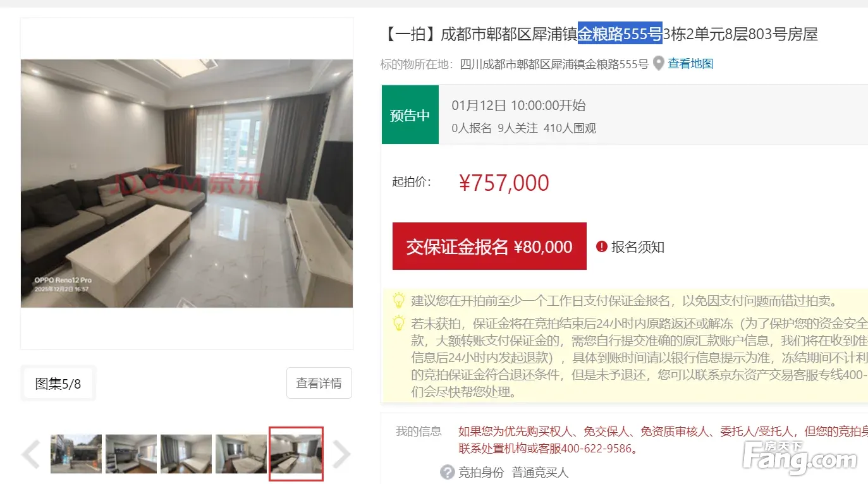The image size is (868, 484).
Task: Select the fourth bedroom thumbnail
Action: coord(241,454)
